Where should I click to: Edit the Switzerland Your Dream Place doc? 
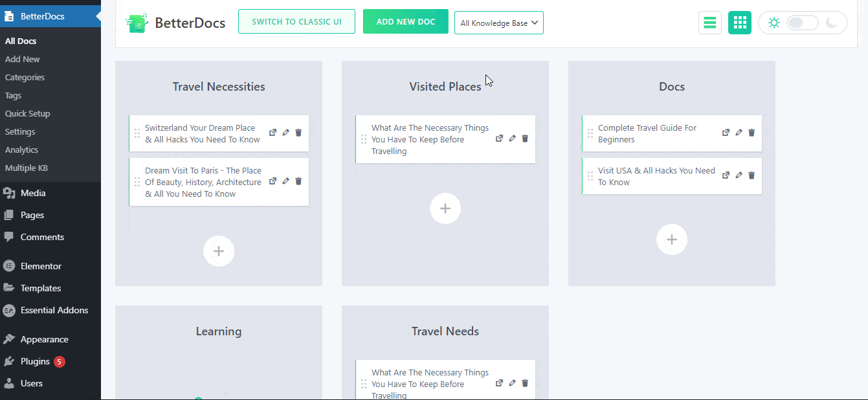click(285, 133)
